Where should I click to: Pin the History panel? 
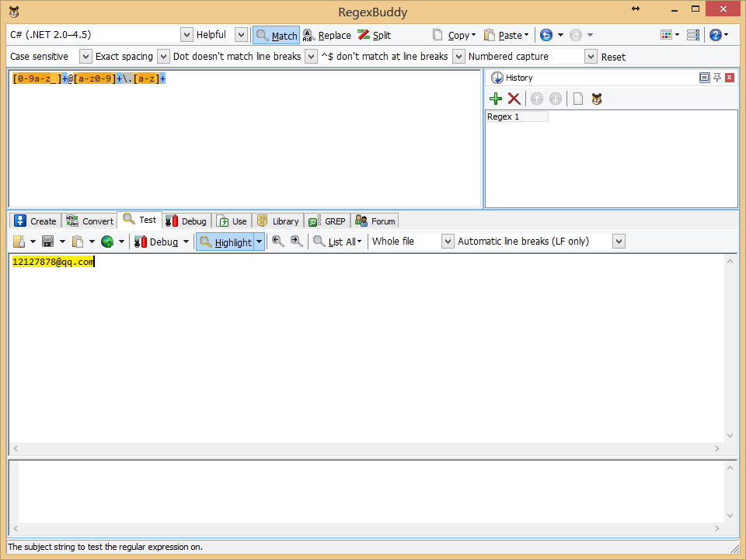coord(717,78)
